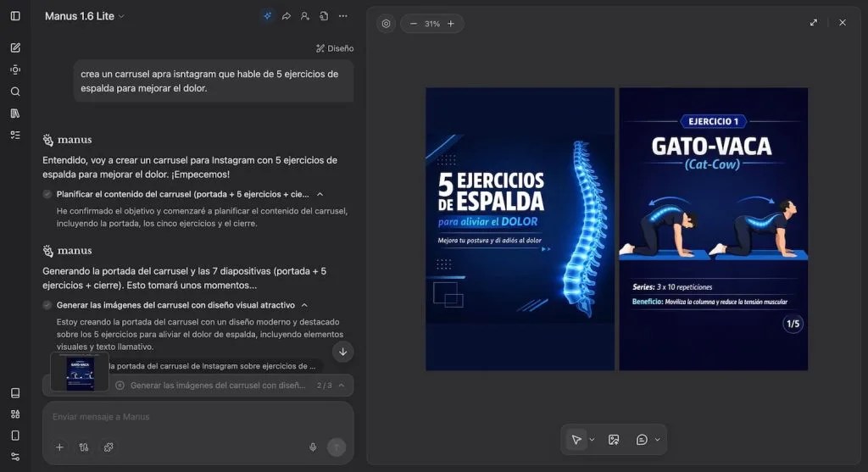
Task: Open the Manus 1.6 Lite model dropdown
Action: click(x=85, y=16)
